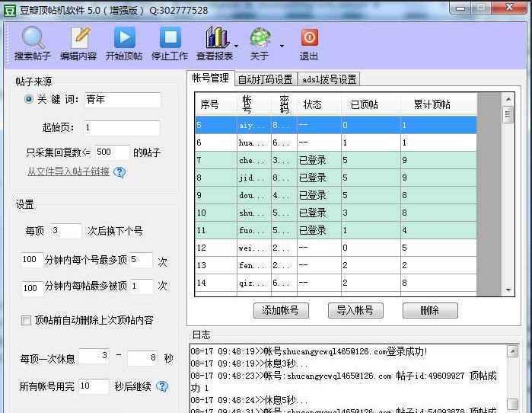Open 编辑内容 notepad icon
The width and height of the screenshot is (532, 413).
click(78, 38)
